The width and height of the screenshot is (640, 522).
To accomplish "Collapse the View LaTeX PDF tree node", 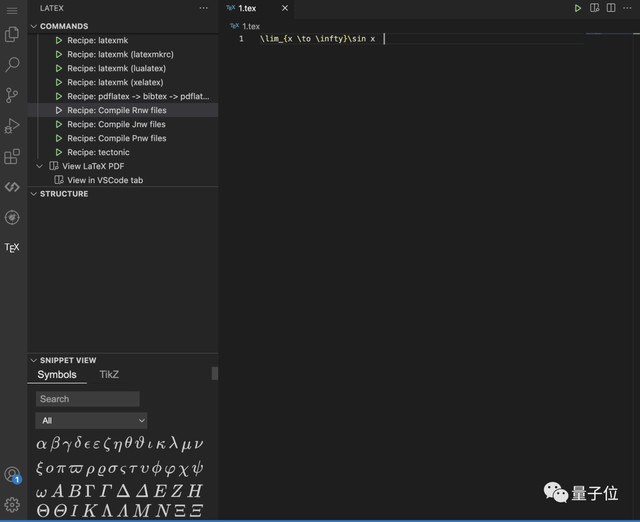I will tap(40, 166).
